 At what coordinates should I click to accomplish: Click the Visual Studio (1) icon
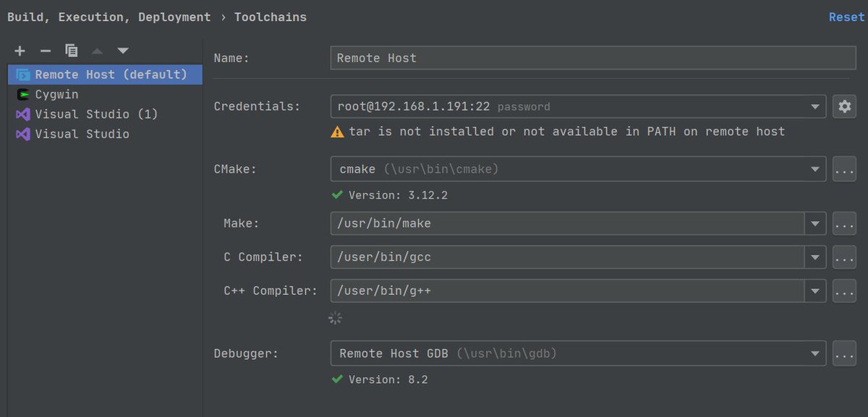23,114
